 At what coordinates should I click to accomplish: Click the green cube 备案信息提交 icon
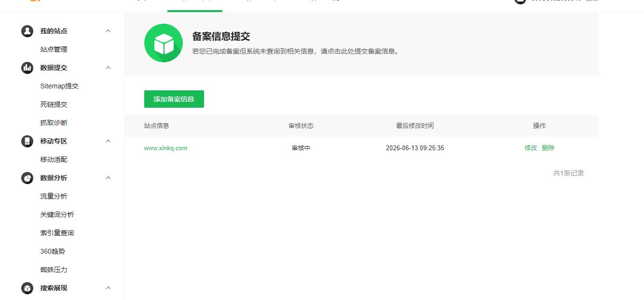(x=164, y=43)
